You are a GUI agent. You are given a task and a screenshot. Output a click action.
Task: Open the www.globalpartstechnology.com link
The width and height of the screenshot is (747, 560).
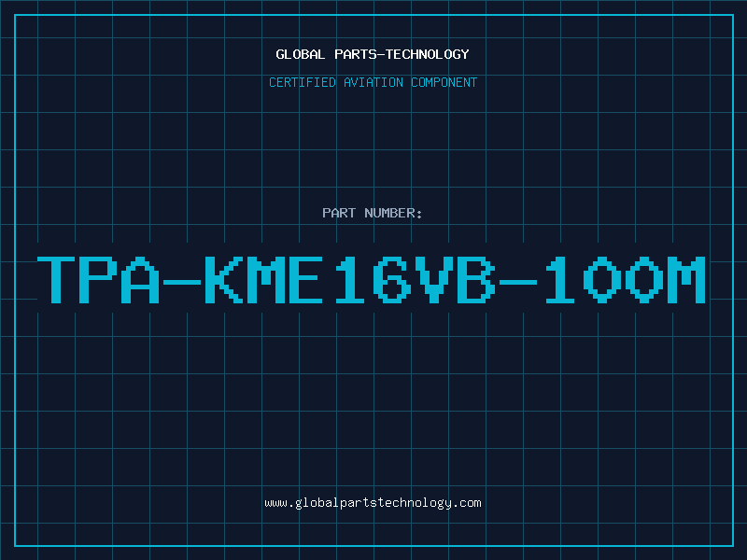click(373, 503)
